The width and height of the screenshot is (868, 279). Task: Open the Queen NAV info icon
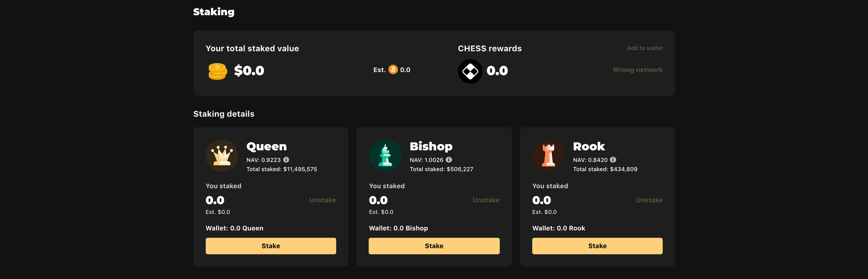tap(286, 160)
